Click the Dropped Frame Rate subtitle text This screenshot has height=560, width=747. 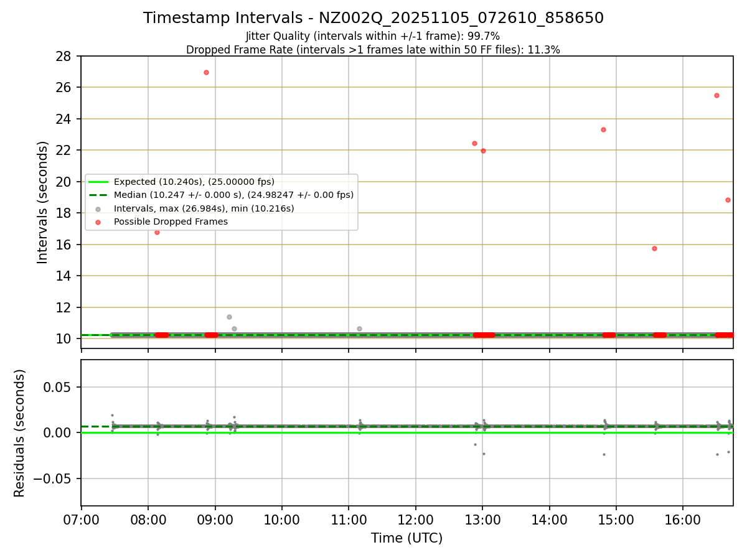tap(373, 50)
